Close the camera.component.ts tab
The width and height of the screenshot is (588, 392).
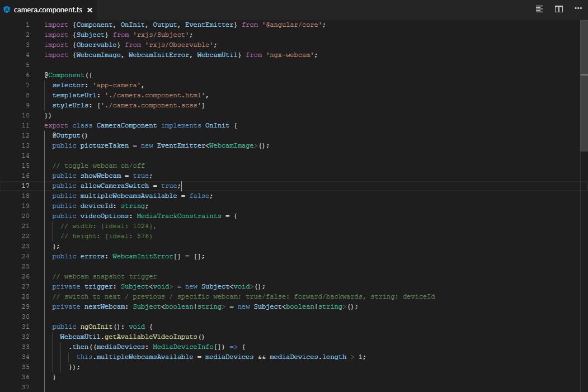click(90, 9)
